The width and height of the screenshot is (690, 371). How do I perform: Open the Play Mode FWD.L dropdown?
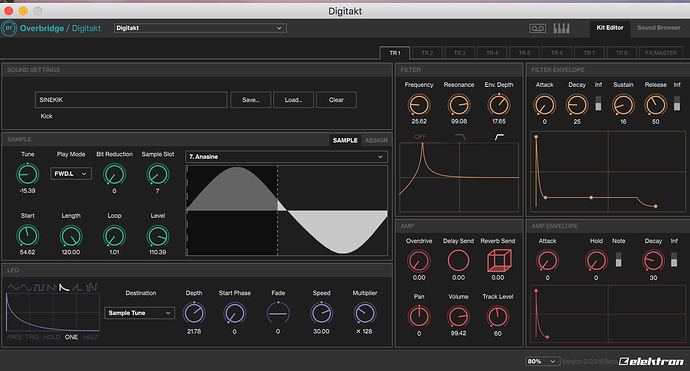tap(71, 174)
